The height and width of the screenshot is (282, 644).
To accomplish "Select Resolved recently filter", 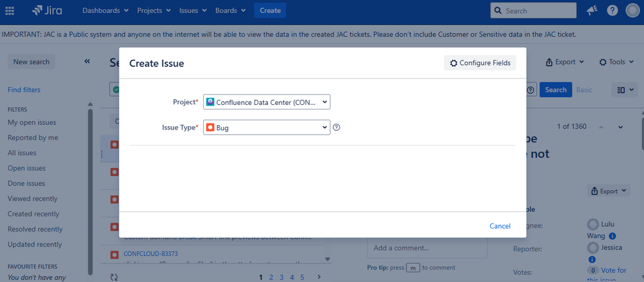I will pyautogui.click(x=35, y=229).
